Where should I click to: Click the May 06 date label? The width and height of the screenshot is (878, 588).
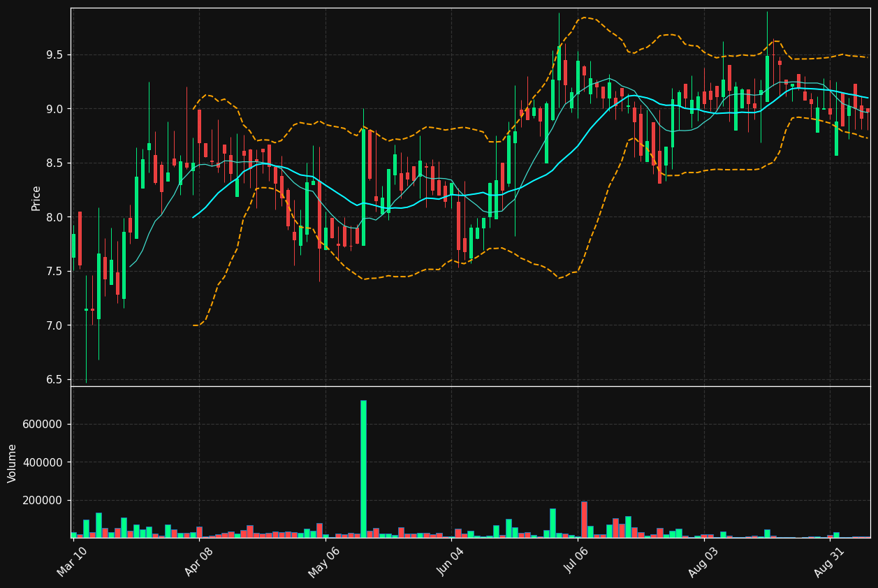tap(323, 561)
